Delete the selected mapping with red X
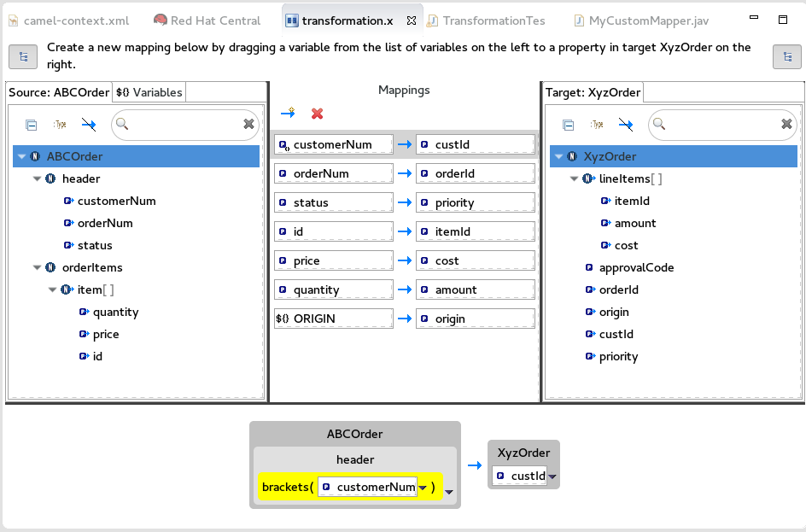806x532 pixels. point(317,114)
